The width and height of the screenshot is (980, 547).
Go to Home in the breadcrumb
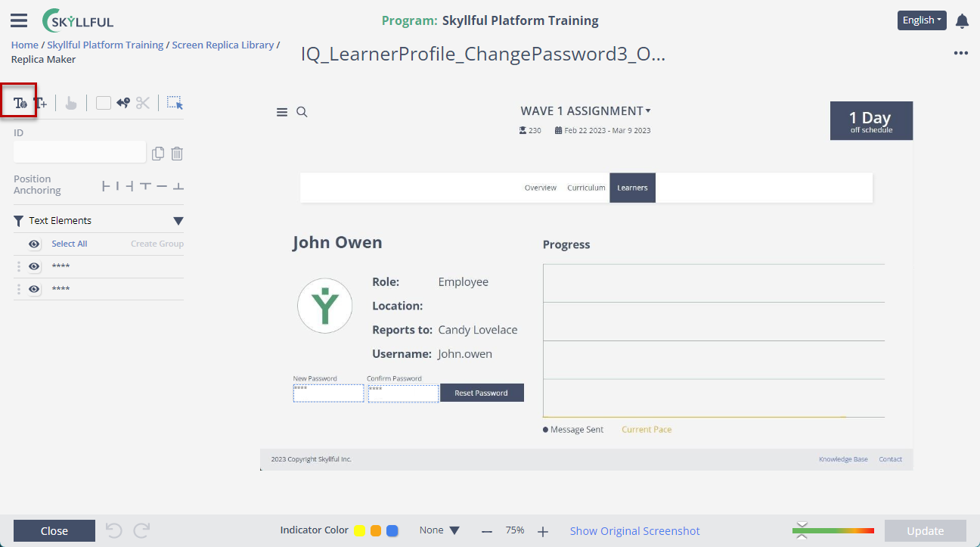(x=25, y=45)
